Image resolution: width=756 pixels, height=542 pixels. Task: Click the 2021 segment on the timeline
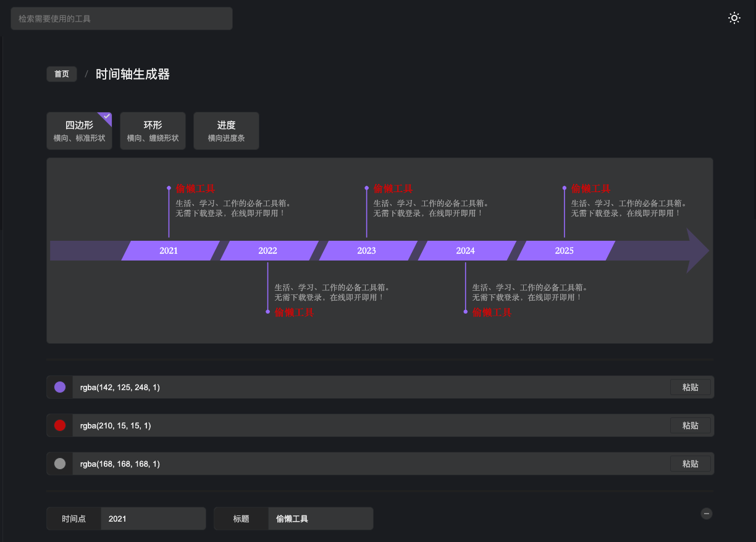coord(169,251)
